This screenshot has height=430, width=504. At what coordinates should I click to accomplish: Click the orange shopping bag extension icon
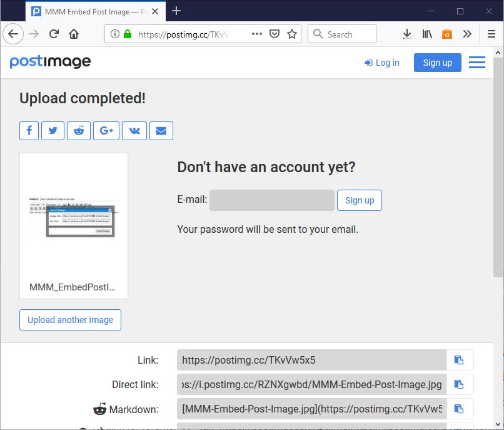pyautogui.click(x=447, y=34)
